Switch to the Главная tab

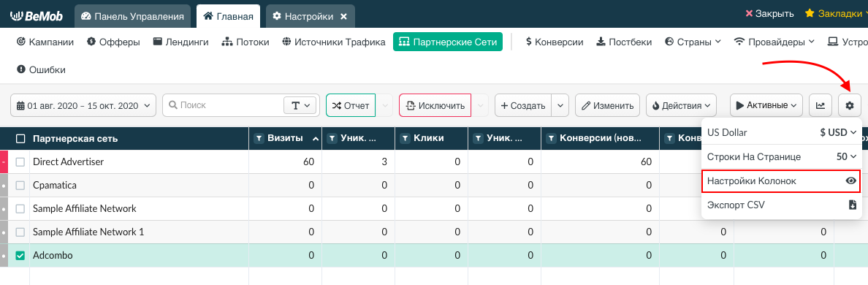pyautogui.click(x=229, y=16)
